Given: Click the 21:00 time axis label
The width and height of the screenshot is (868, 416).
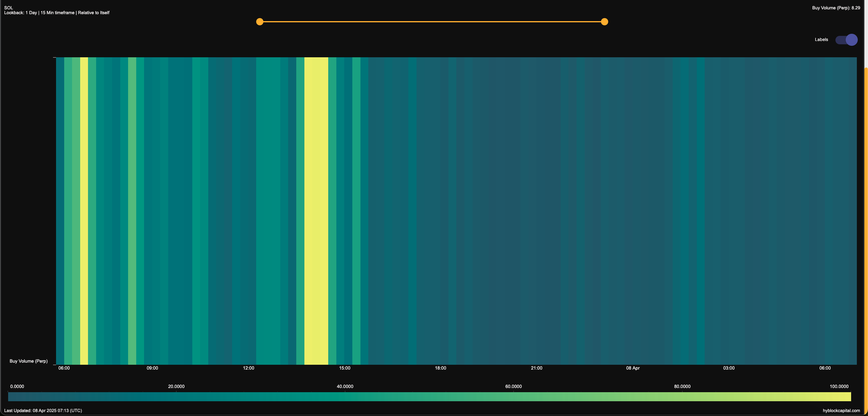Looking at the screenshot, I should tap(536, 368).
